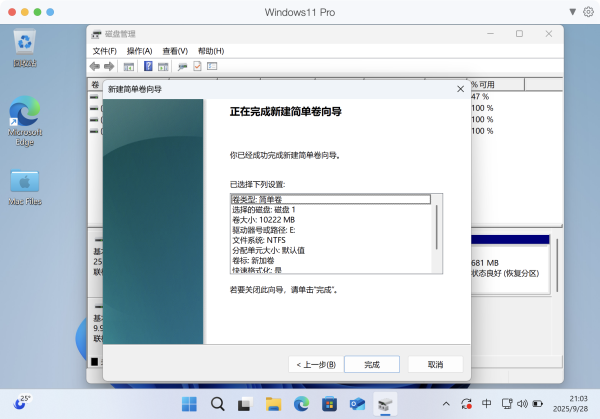
Task: Open Outlook from the taskbar
Action: 357,404
